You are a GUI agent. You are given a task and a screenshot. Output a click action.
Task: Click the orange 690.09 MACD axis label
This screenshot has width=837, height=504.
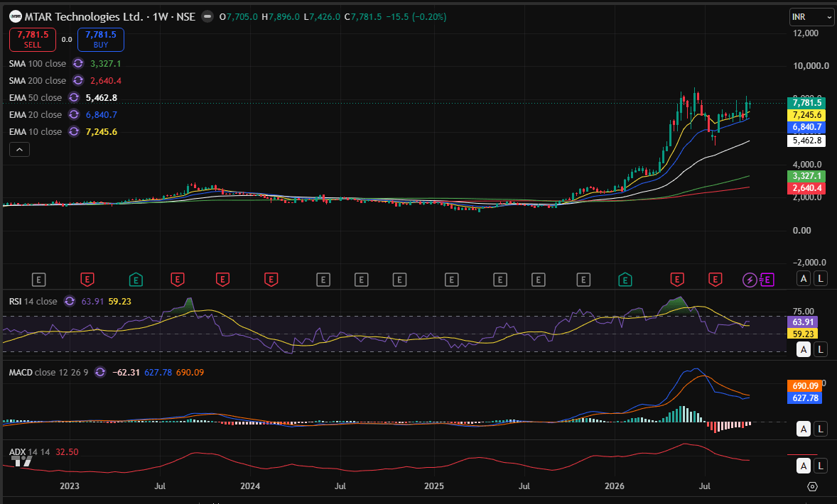point(805,385)
